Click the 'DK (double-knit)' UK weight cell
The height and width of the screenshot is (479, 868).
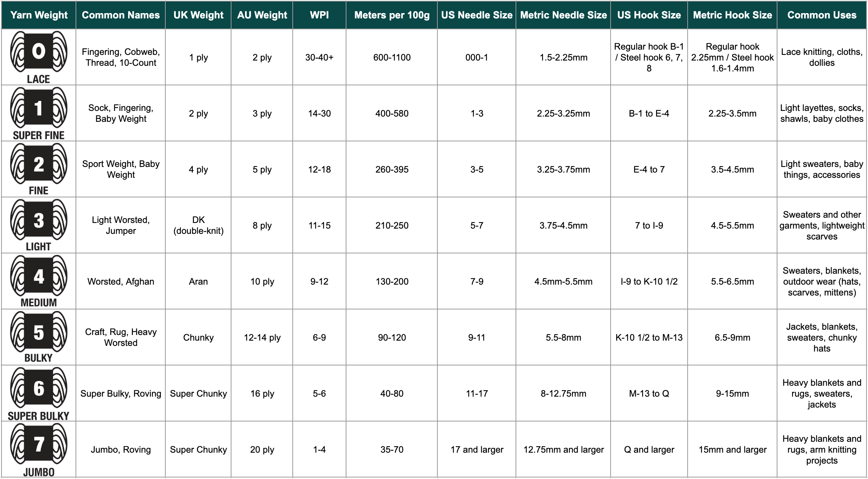pyautogui.click(x=198, y=225)
